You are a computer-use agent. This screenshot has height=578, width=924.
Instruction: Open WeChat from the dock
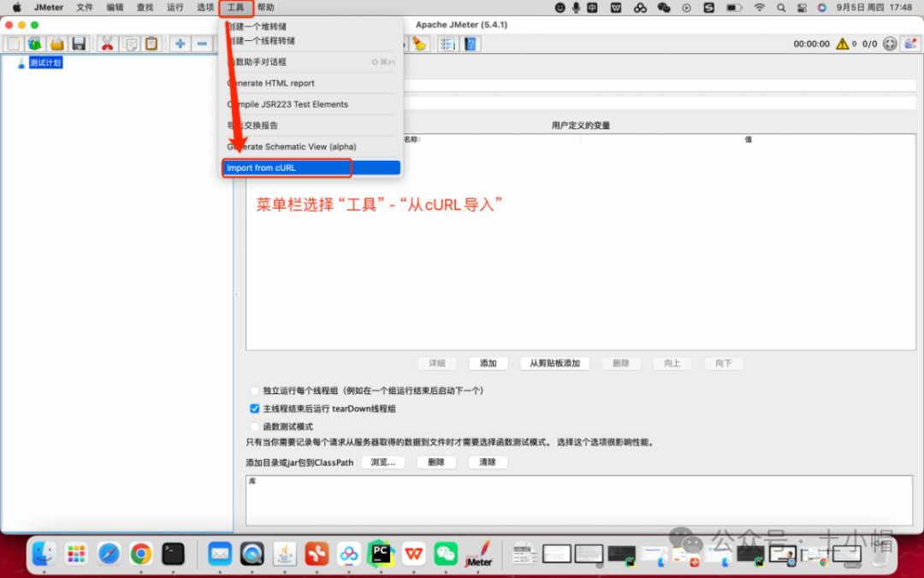point(446,554)
